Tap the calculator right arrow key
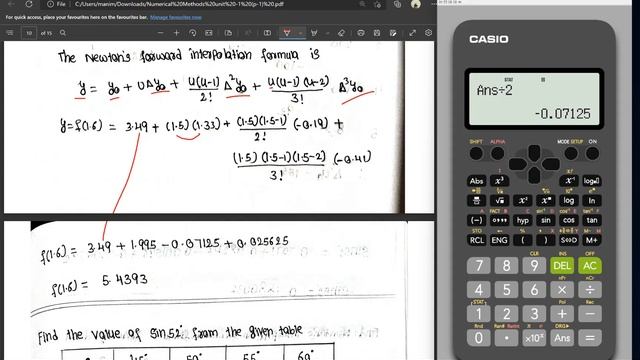The width and height of the screenshot is (640, 360). point(551,164)
